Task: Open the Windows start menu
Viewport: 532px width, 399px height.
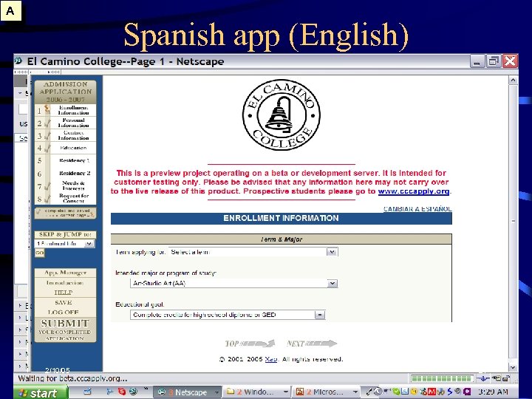Action: pos(41,392)
